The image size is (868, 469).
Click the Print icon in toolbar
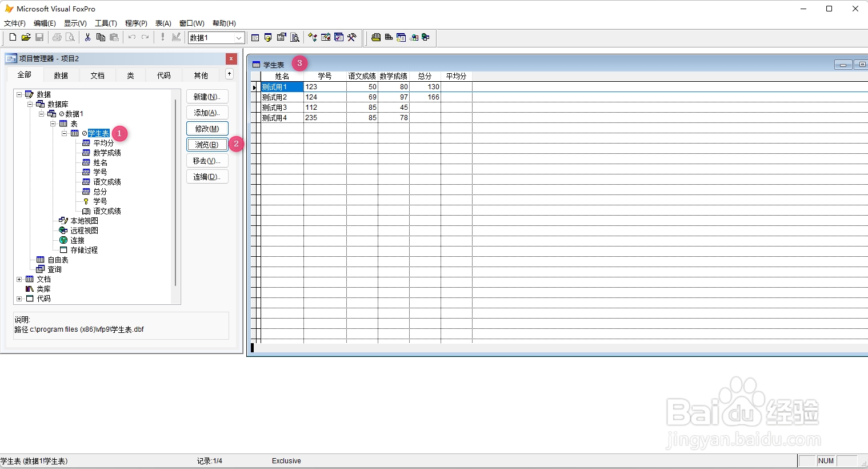57,37
